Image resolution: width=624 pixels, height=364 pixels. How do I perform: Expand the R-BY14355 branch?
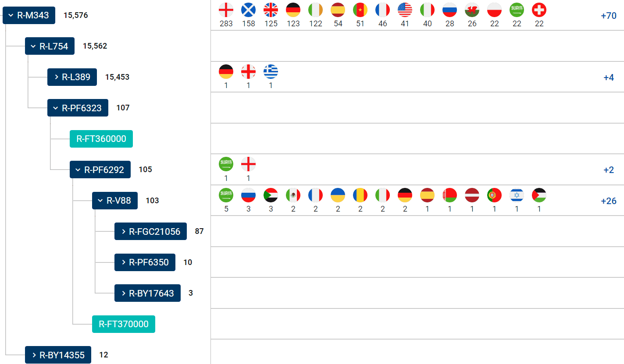[x=34, y=355]
